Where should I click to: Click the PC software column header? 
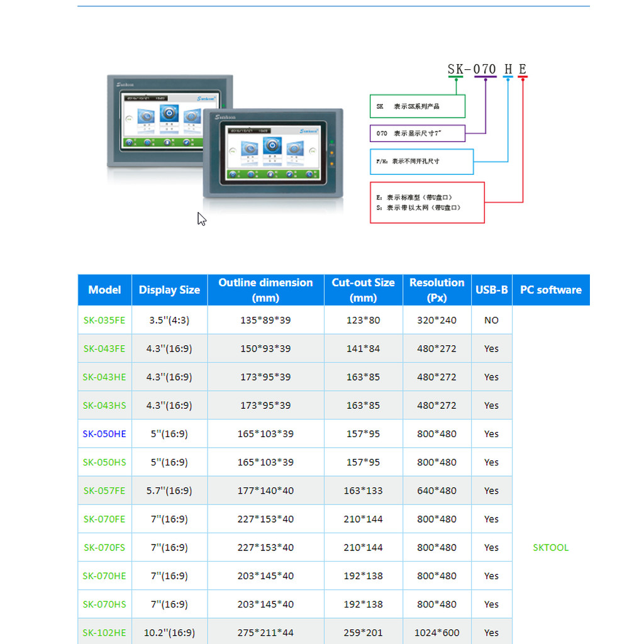coord(551,290)
